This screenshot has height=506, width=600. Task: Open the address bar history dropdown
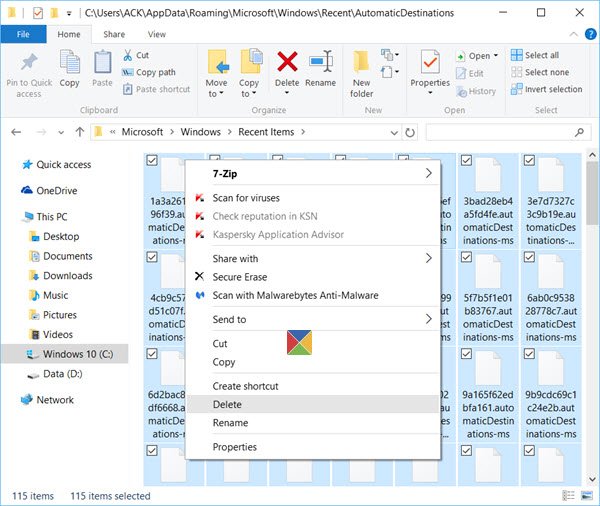click(x=394, y=133)
